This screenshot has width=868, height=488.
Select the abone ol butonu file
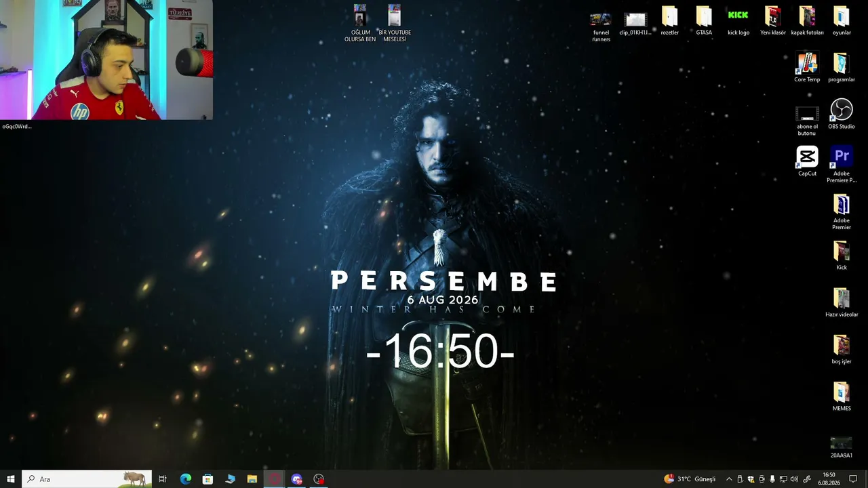[x=807, y=120]
